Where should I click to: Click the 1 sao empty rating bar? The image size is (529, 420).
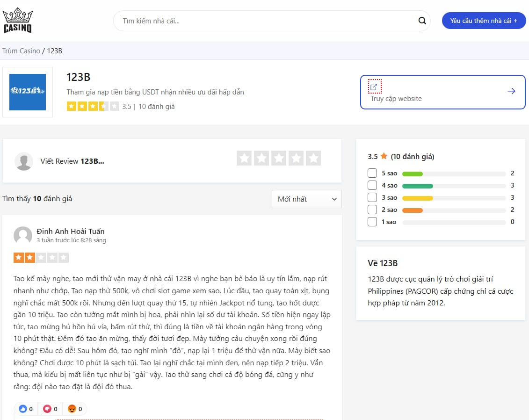coord(454,222)
